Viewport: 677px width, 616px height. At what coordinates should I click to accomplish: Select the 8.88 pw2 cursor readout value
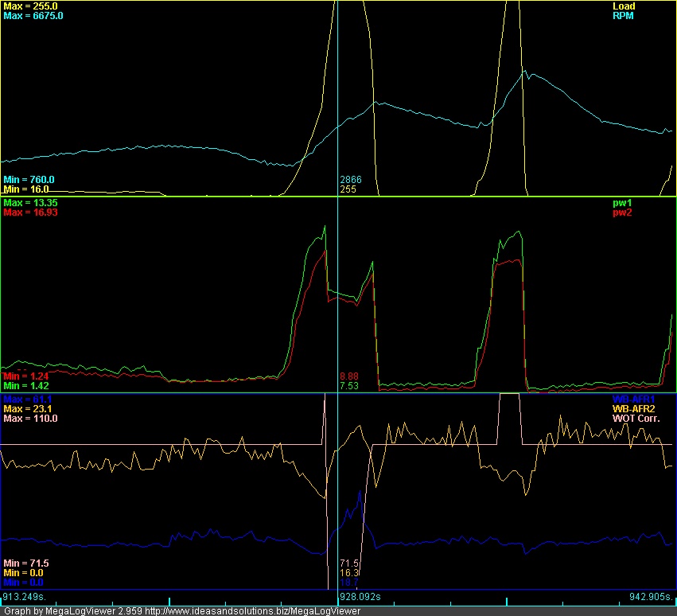pos(348,376)
